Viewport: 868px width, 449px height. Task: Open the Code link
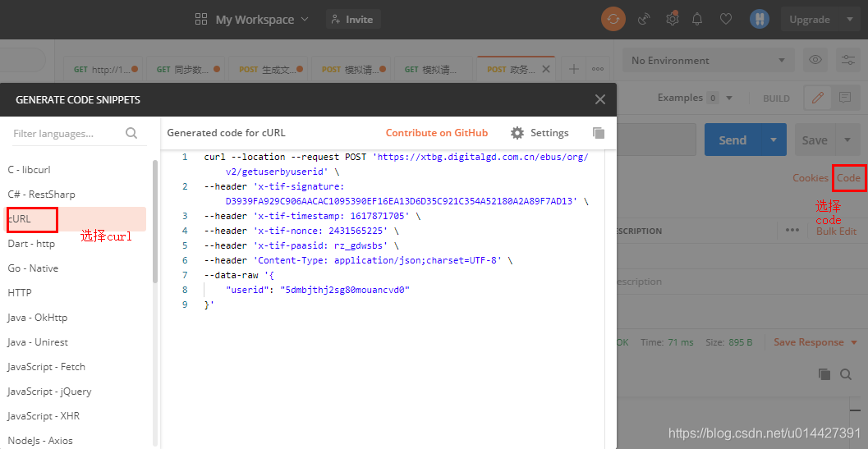coord(848,178)
